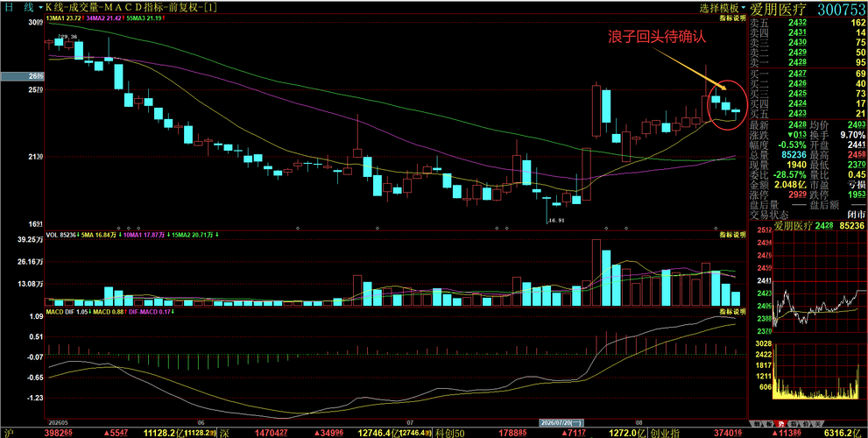Click the 金额 2.048亿 value
Viewport: 868px width, 438px height.
[x=790, y=184]
